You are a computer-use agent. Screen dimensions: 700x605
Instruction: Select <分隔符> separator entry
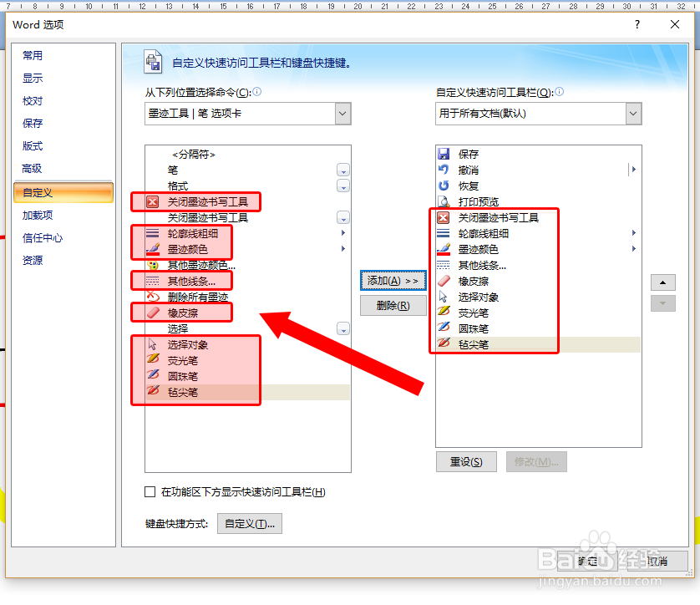click(194, 154)
